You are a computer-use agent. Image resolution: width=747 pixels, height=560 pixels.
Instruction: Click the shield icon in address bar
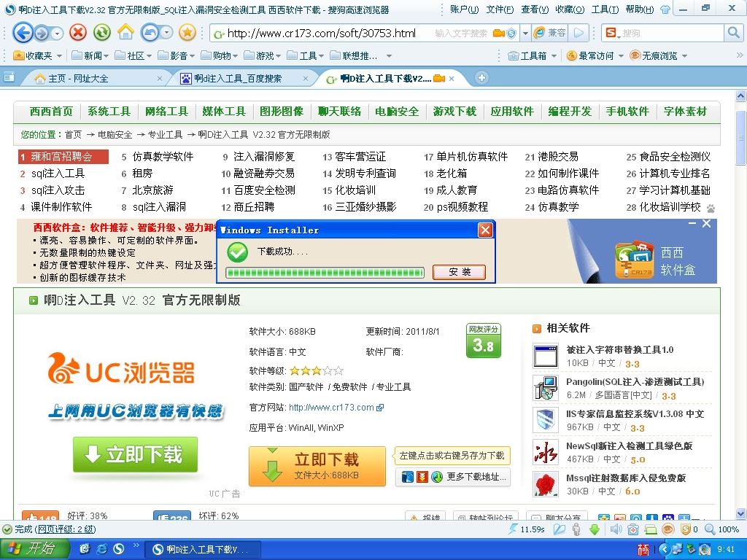pos(511,33)
